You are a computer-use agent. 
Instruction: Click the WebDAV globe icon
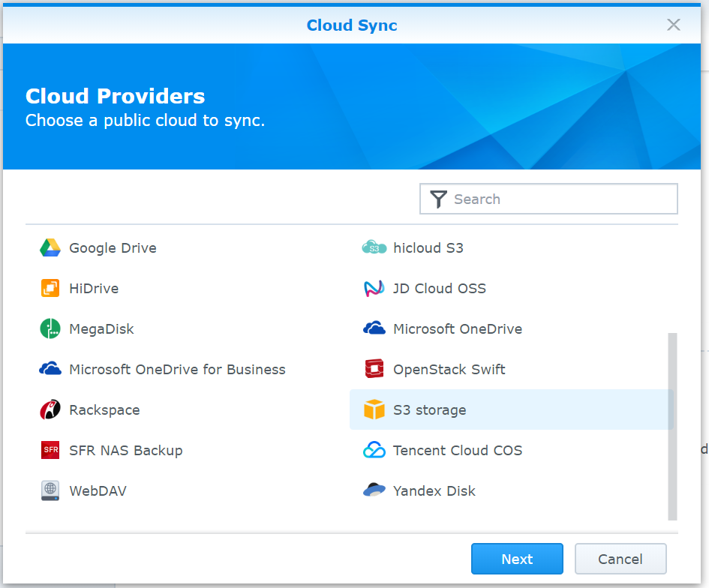(x=50, y=491)
